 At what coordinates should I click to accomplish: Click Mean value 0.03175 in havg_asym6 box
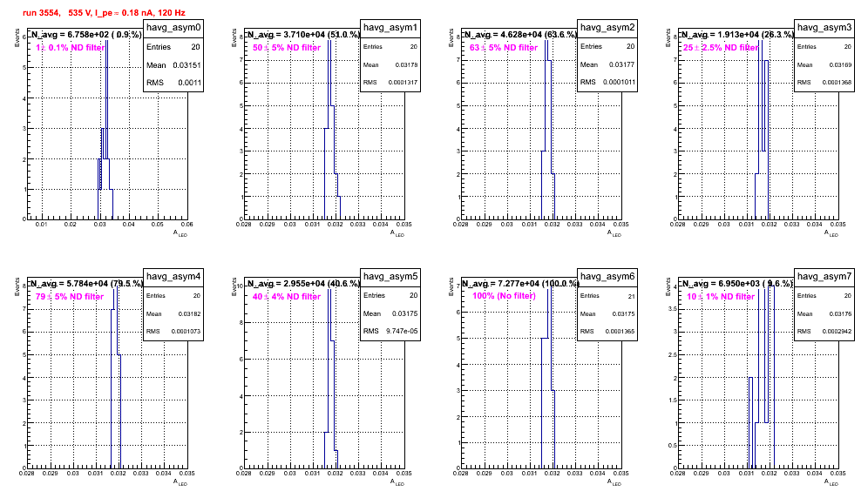623,313
